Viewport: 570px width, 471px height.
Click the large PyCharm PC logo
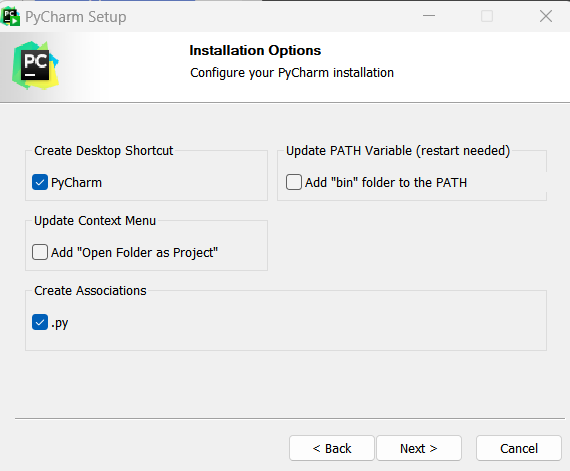tap(35, 65)
